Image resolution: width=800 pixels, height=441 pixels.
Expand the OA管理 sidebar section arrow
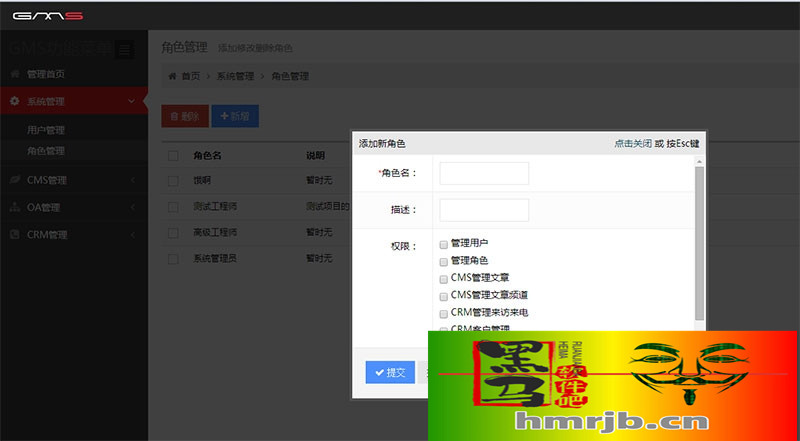tap(132, 208)
